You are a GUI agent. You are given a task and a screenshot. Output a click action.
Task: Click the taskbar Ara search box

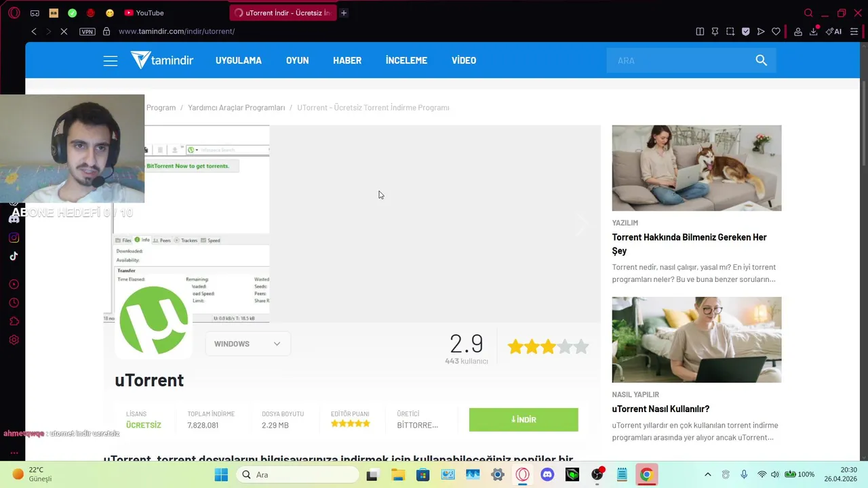[297, 474]
